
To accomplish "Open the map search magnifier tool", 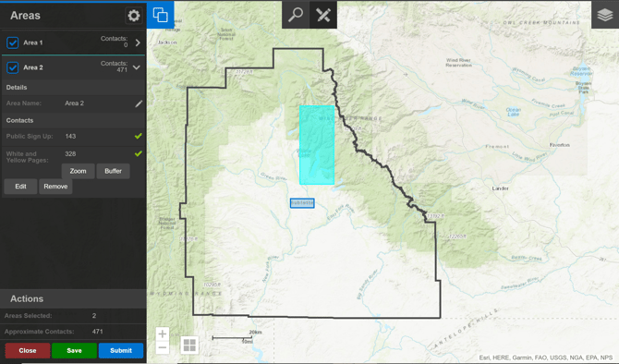I will (x=296, y=15).
